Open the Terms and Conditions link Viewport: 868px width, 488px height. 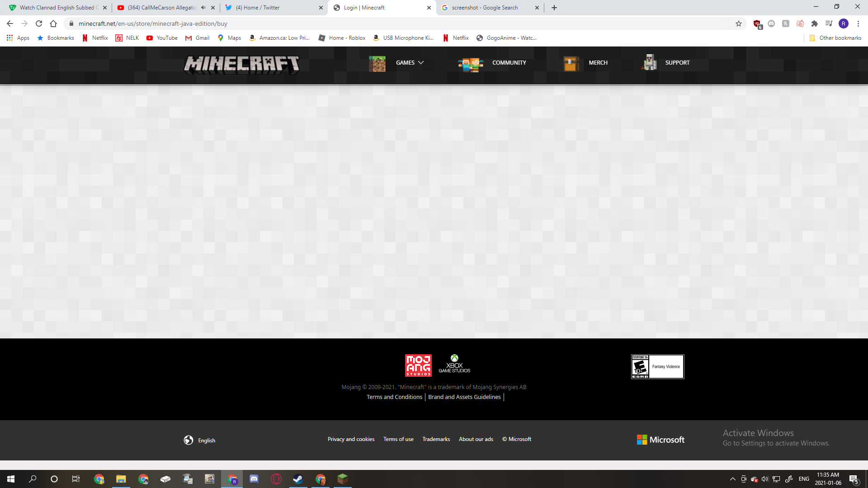click(394, 397)
